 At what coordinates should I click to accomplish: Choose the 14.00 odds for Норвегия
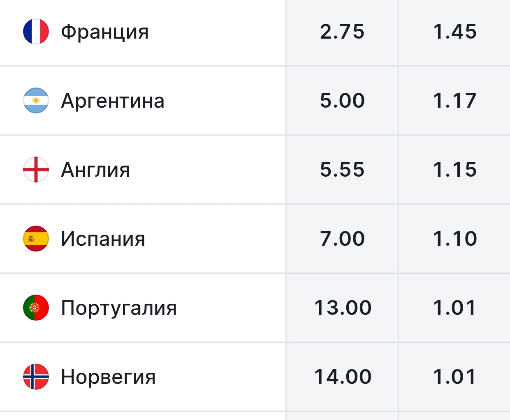point(342,377)
